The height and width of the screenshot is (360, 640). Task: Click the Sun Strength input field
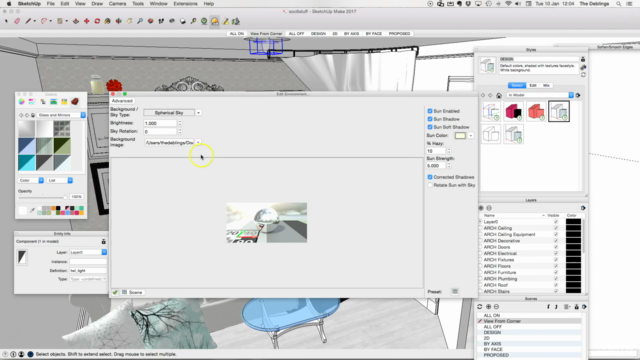(436, 166)
